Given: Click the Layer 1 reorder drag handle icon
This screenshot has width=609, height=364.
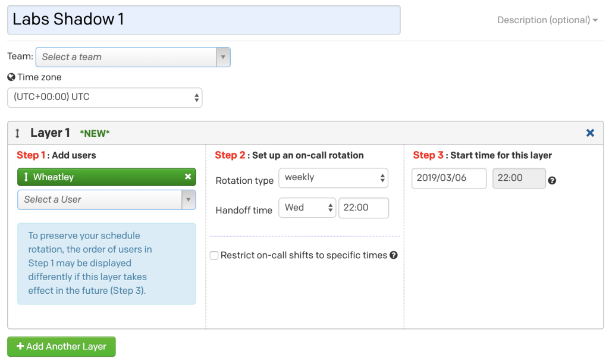Looking at the screenshot, I should click(x=17, y=133).
